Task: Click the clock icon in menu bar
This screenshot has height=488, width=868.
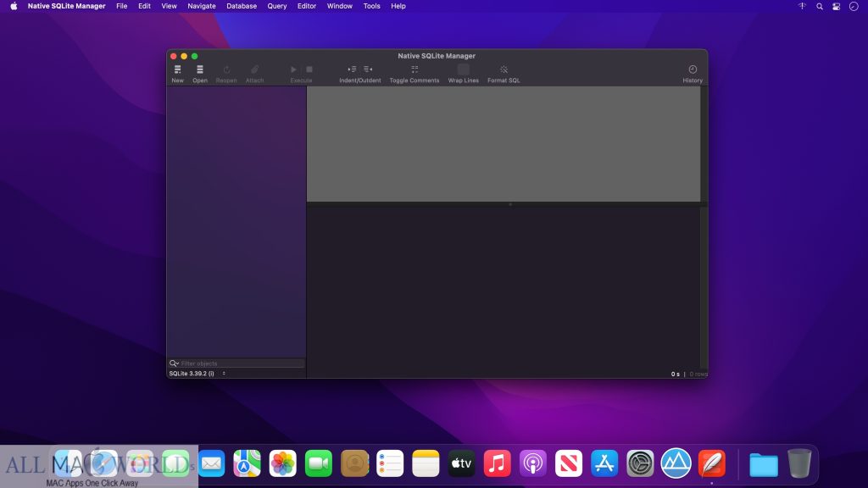Action: (854, 6)
